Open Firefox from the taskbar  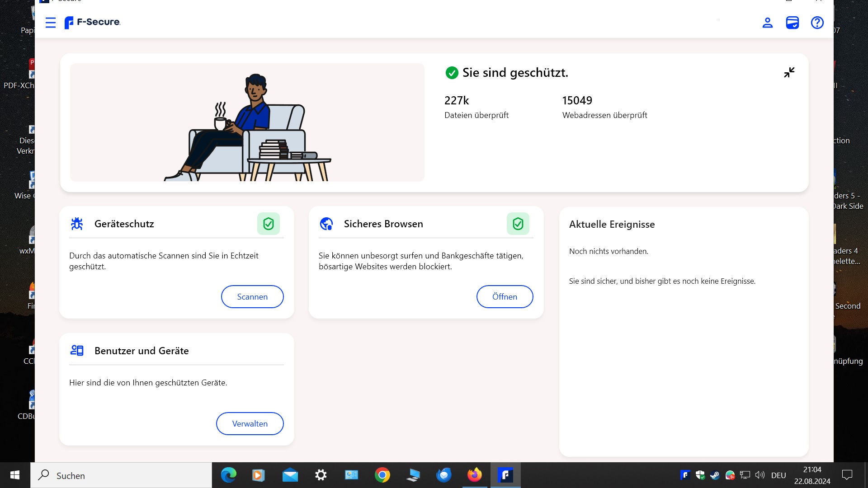pyautogui.click(x=474, y=475)
